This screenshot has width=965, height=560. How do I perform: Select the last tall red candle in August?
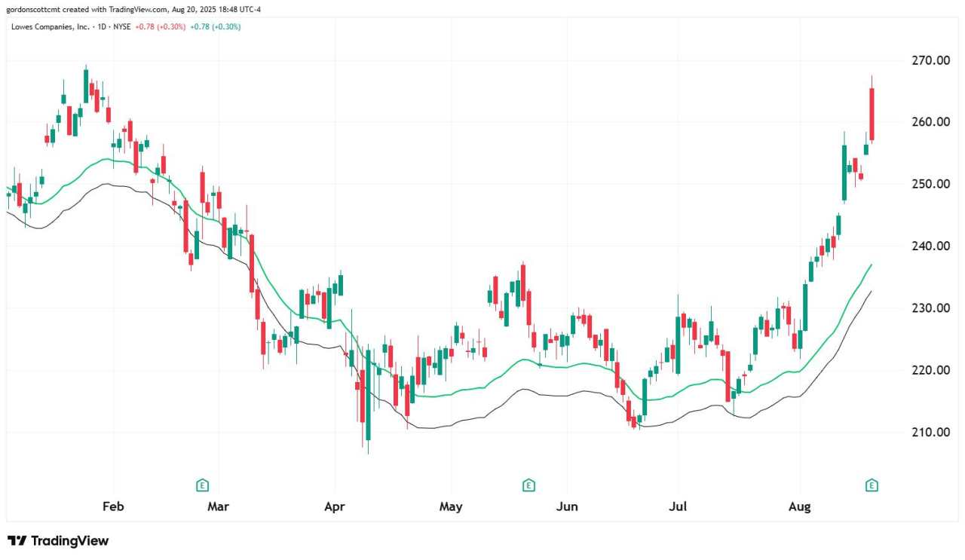(x=872, y=114)
